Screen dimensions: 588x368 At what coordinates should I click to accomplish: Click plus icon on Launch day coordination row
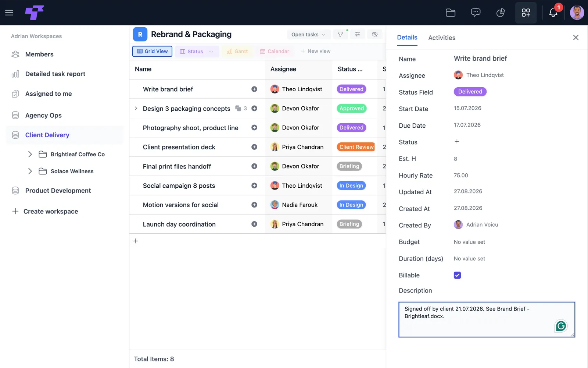pyautogui.click(x=254, y=224)
